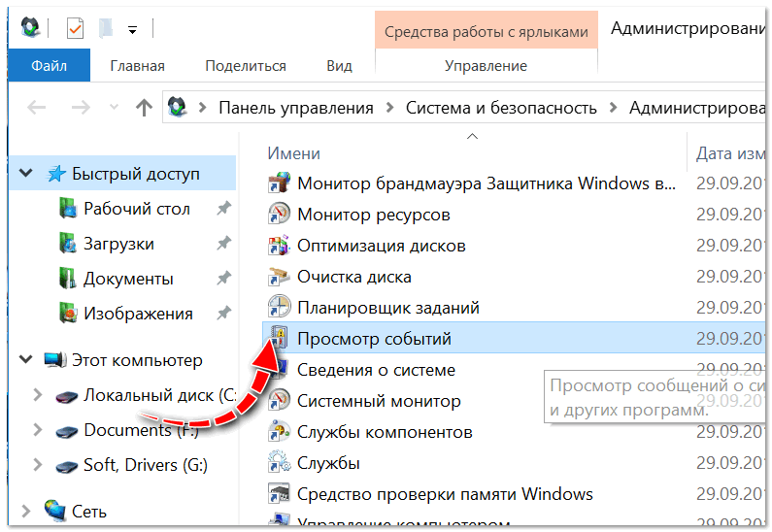Open Изображения folder in navigation pane
Image resolution: width=772 pixels, height=532 pixels.
[138, 314]
